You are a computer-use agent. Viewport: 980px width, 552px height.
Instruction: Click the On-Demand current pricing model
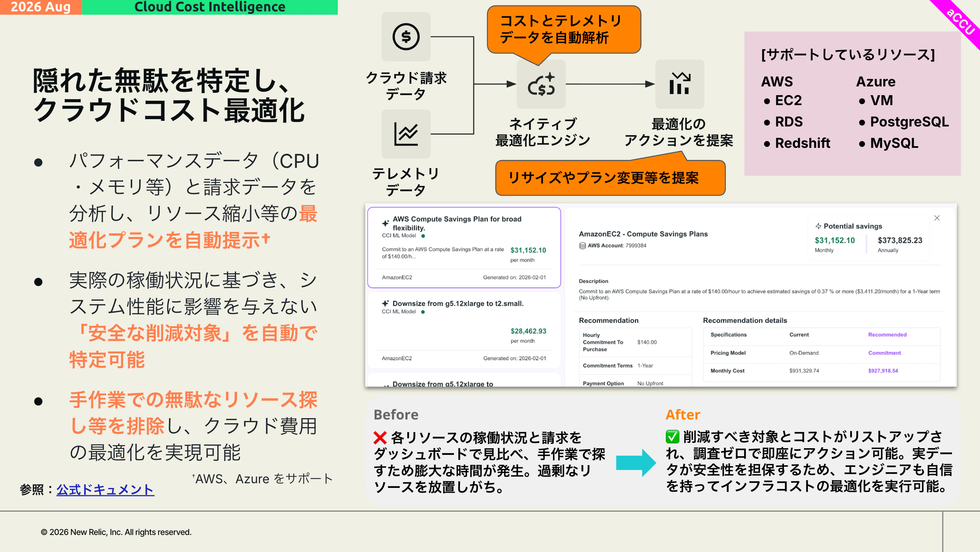[804, 353]
